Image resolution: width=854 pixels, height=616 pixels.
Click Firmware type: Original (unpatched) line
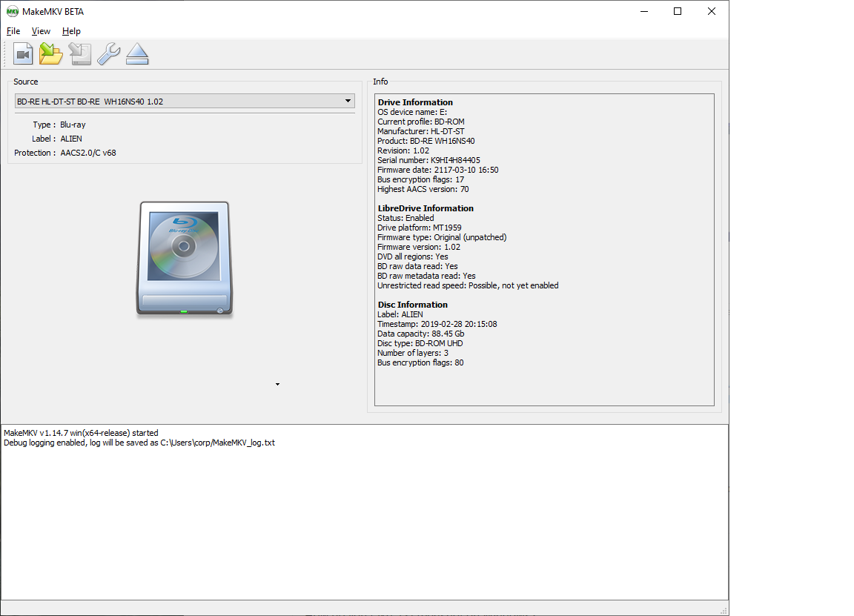(442, 237)
